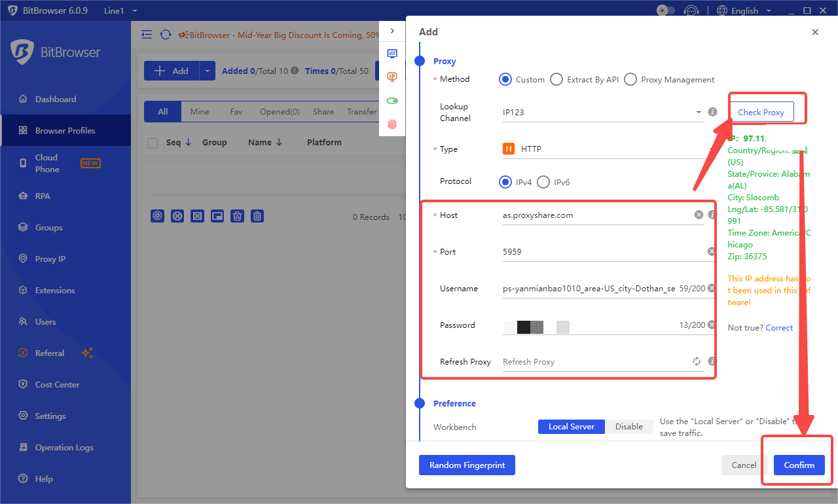Clear the Host field with its X icon
Image resolution: width=838 pixels, height=504 pixels.
699,215
